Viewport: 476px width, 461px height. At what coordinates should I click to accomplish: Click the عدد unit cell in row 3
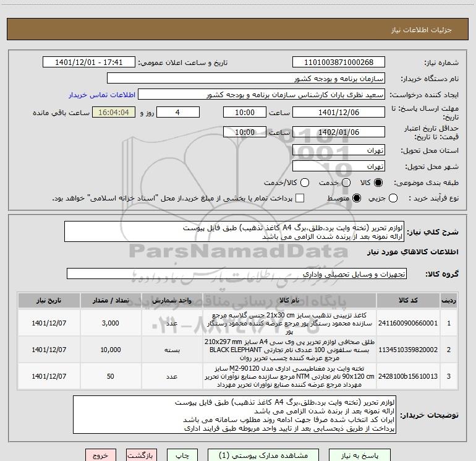pos(172,376)
